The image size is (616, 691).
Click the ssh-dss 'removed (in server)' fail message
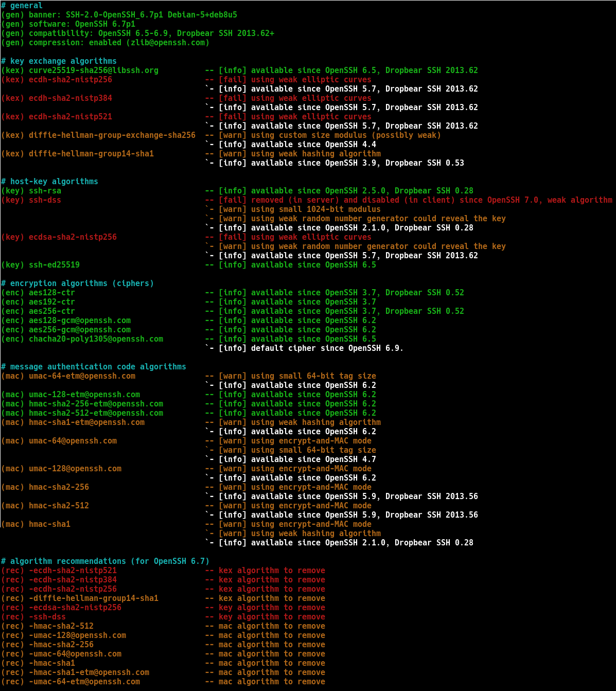click(432, 200)
